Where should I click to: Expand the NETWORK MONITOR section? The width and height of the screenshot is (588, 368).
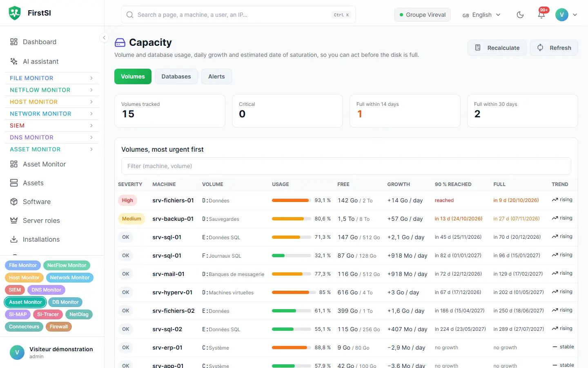52,114
